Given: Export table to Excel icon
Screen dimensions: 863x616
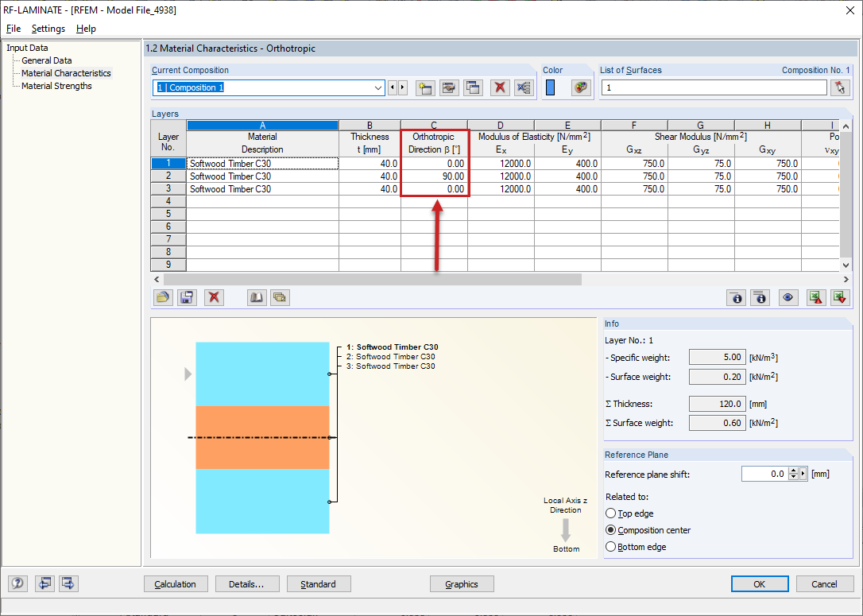Looking at the screenshot, I should pyautogui.click(x=815, y=298).
